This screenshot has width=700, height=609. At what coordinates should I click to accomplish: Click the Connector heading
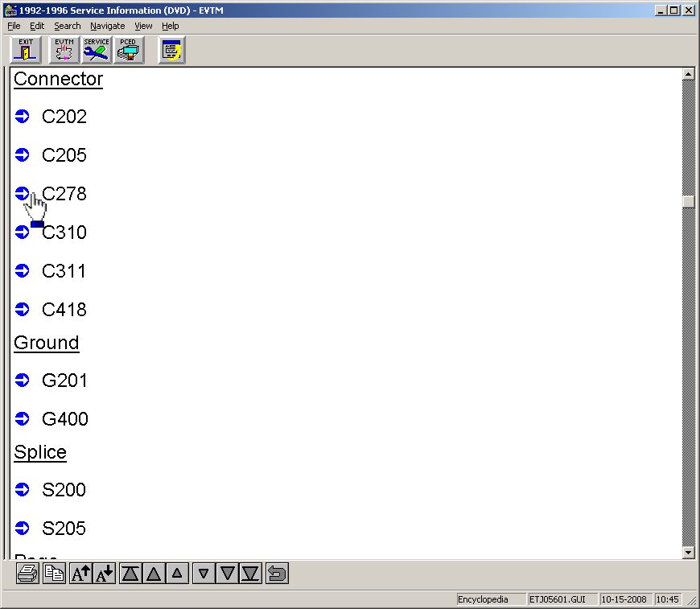pos(58,79)
